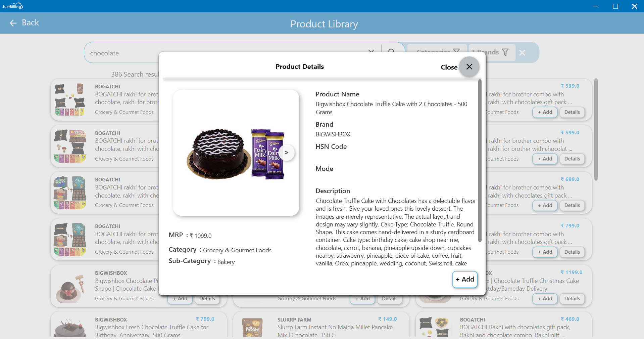Add the ₹ 1199.0 Christmas Cake
The width and height of the screenshot is (644, 340).
pos(545,299)
